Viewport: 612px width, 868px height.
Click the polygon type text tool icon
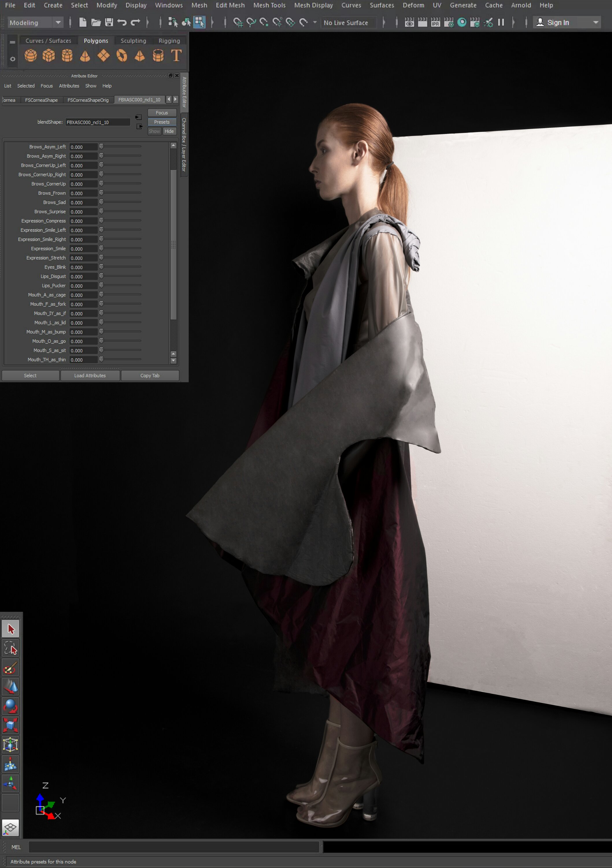click(x=176, y=56)
